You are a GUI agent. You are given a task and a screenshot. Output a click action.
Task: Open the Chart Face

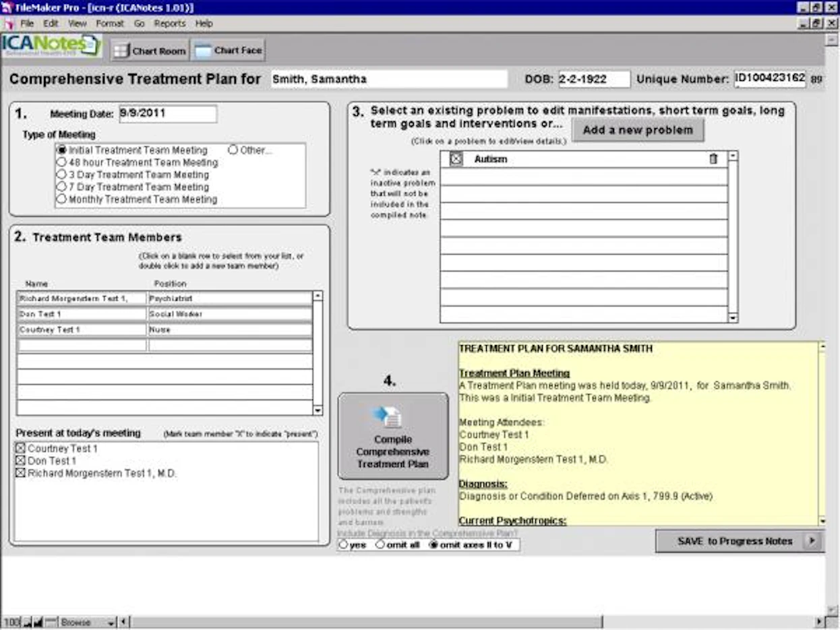tap(229, 51)
